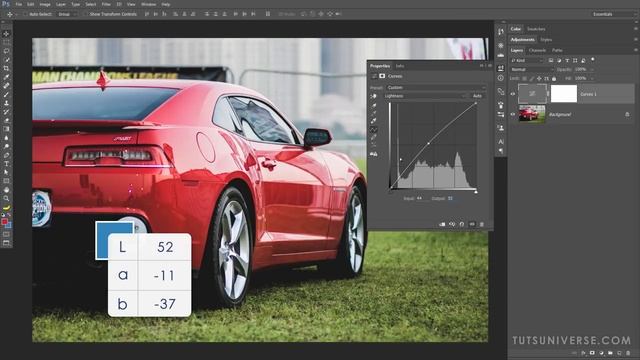Screen dimensions: 640x360
Task: Select the Gradient tool
Action: (x=6, y=129)
